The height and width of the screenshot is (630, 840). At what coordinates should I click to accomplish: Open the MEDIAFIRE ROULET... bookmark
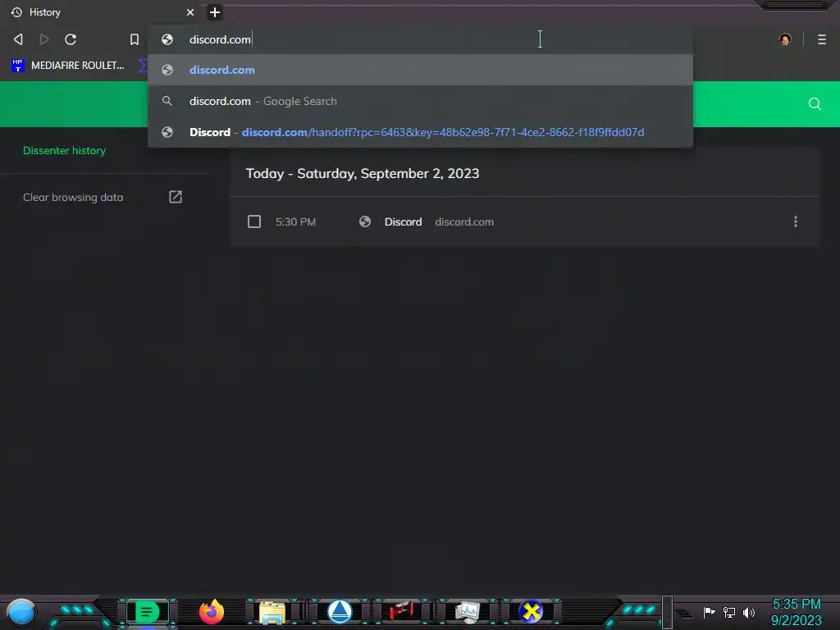(68, 66)
